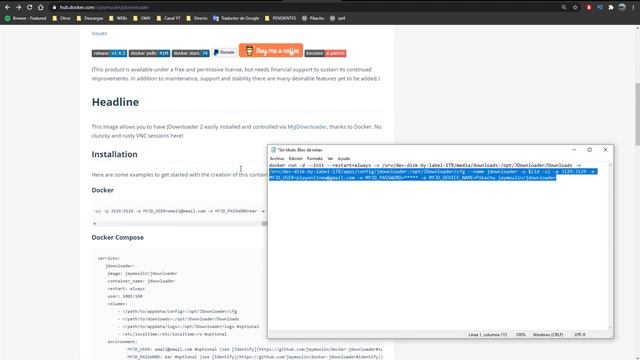Click the Notepad vertical scrollbar up arrow
This screenshot has width=640, height=360.
610,164
